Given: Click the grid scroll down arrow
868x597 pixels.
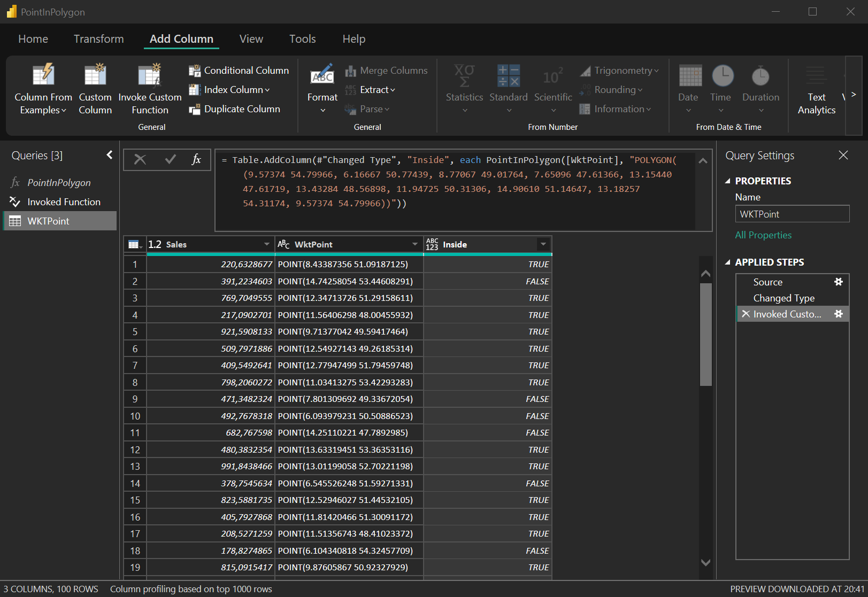Looking at the screenshot, I should (x=706, y=563).
